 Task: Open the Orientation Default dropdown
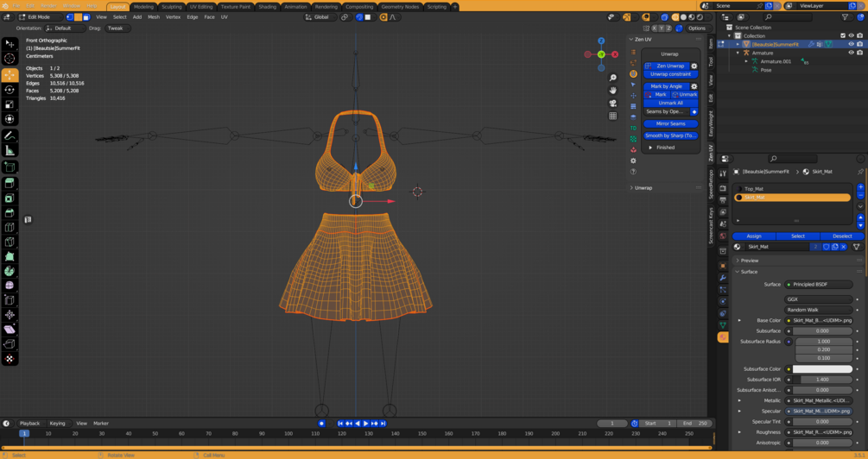(66, 28)
